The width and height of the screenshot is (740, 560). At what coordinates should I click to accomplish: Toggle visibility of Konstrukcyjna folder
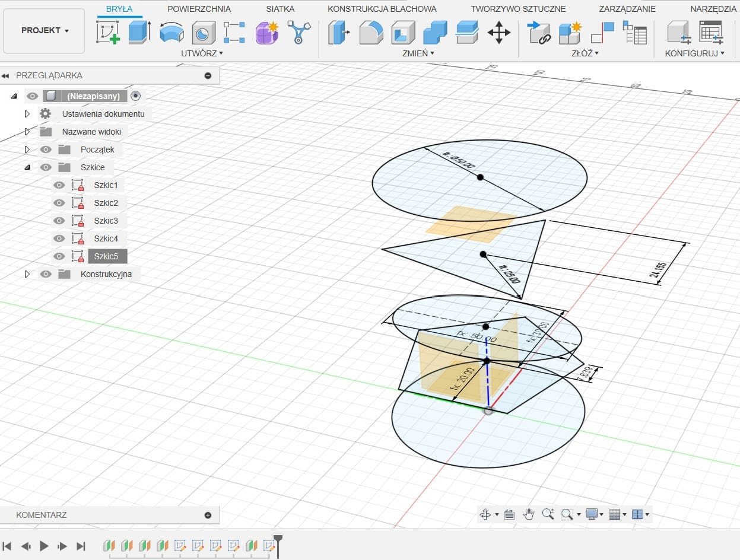[x=46, y=274]
